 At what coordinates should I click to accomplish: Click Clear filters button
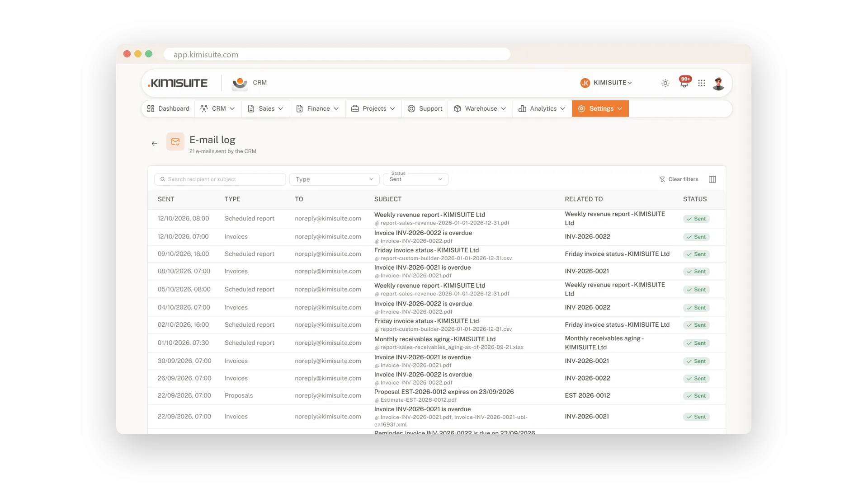[x=679, y=179]
